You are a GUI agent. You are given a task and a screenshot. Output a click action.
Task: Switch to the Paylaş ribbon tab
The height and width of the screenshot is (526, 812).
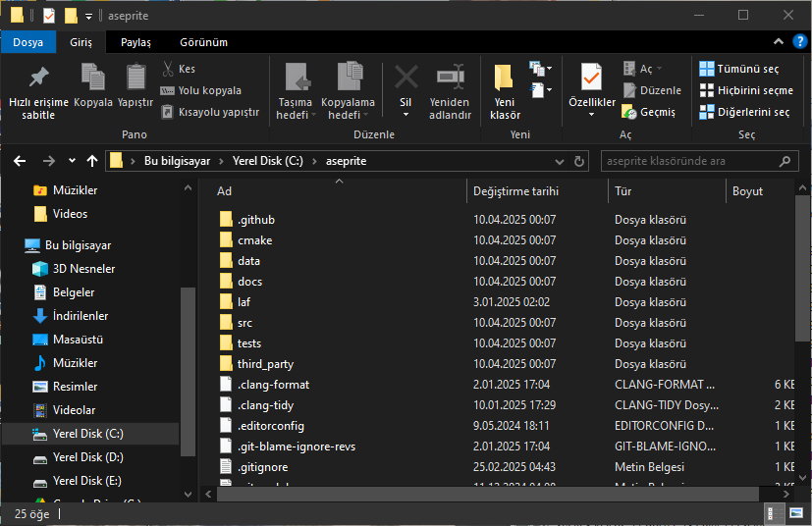point(135,42)
